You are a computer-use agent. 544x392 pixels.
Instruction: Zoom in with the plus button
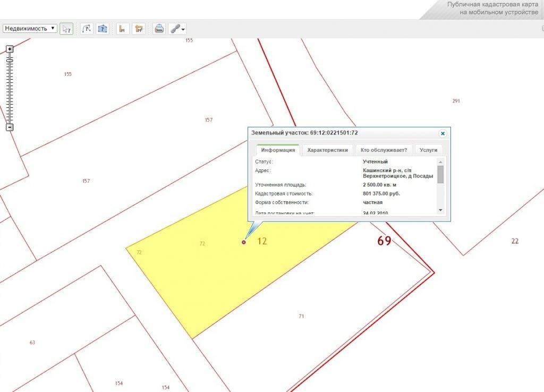[x=10, y=49]
